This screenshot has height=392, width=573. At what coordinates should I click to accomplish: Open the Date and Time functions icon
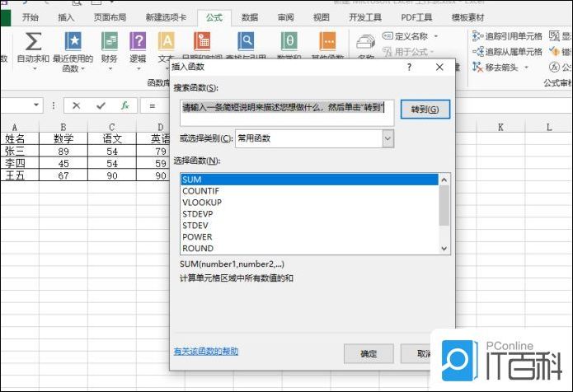pyautogui.click(x=202, y=41)
